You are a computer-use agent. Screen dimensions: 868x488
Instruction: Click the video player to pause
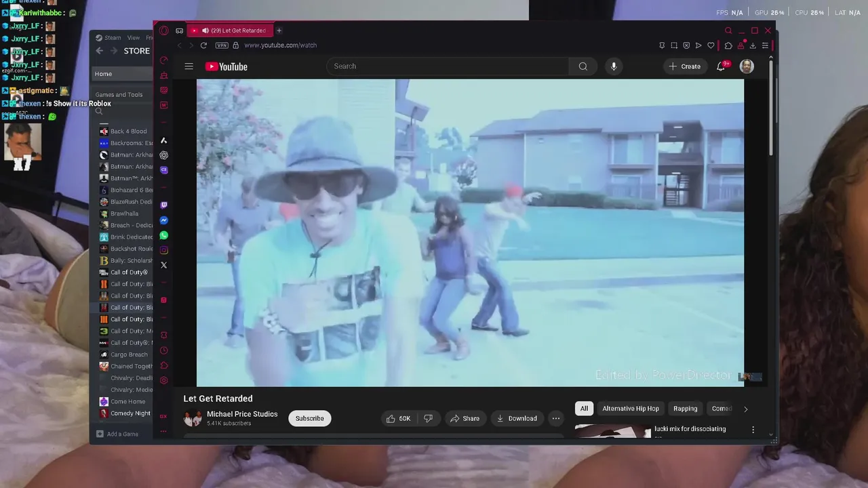(x=470, y=232)
